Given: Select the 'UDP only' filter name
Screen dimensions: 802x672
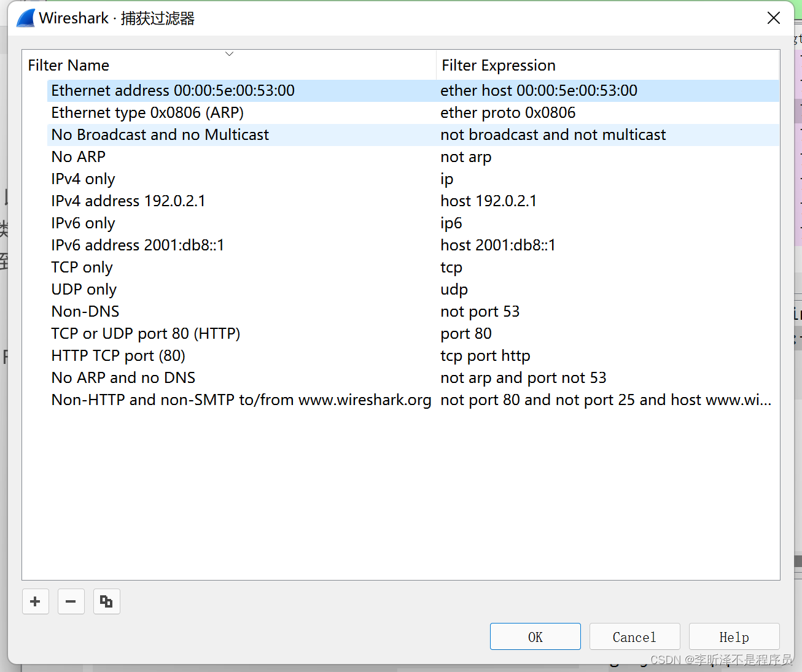Looking at the screenshot, I should coord(84,290).
